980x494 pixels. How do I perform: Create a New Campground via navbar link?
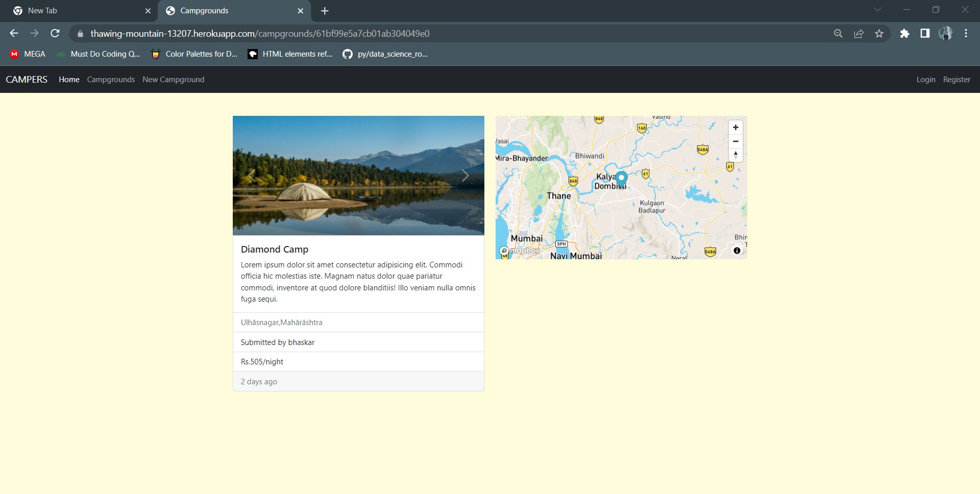click(173, 80)
